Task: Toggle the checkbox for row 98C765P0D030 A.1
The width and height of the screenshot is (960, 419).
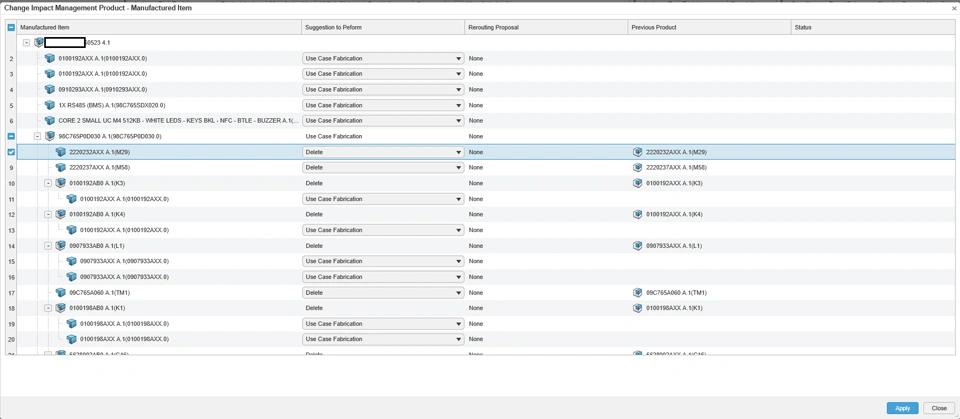Action: pyautogui.click(x=11, y=136)
